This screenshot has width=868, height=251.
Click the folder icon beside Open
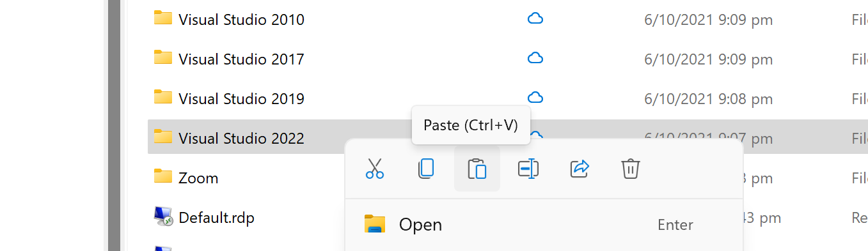(375, 224)
